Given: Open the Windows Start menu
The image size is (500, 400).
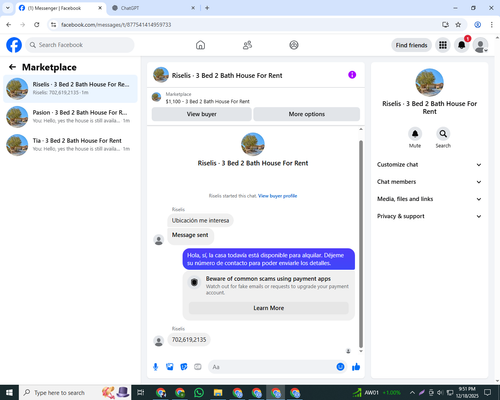Looking at the screenshot, I should tap(9, 393).
